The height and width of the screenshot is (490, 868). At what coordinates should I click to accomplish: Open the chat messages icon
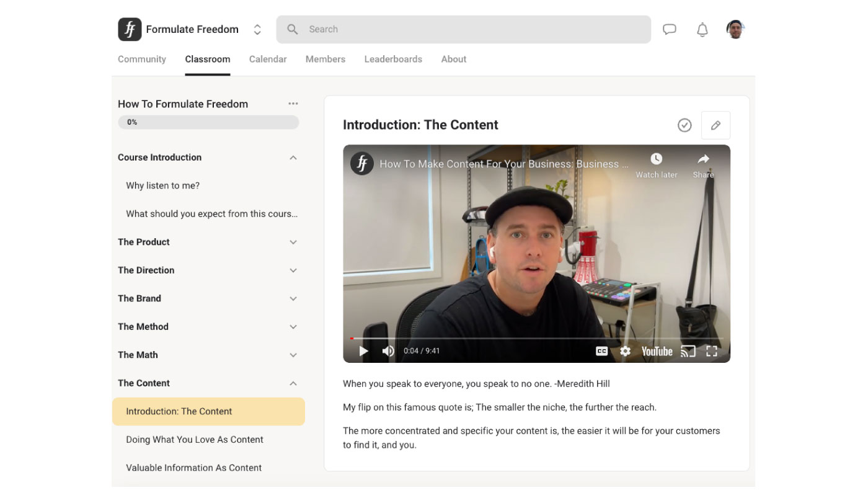(x=670, y=29)
